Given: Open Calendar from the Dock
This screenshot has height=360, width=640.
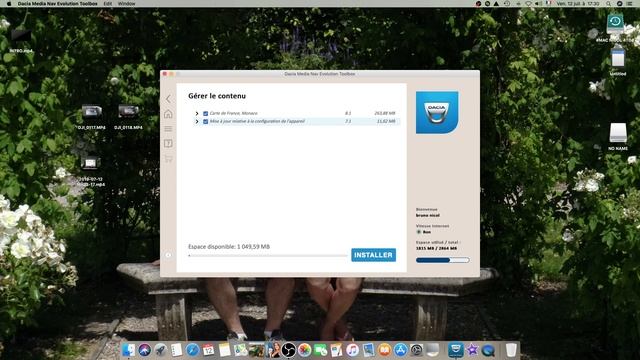Looking at the screenshot, I should pos(208,350).
